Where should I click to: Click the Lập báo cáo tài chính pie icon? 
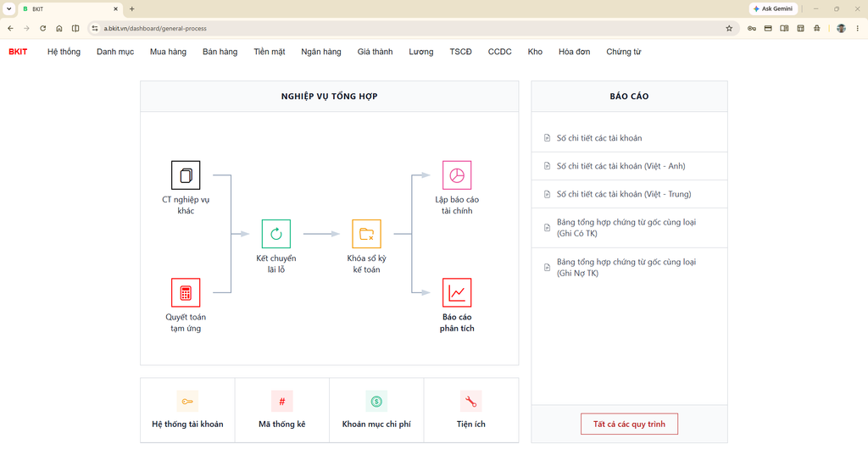point(457,175)
